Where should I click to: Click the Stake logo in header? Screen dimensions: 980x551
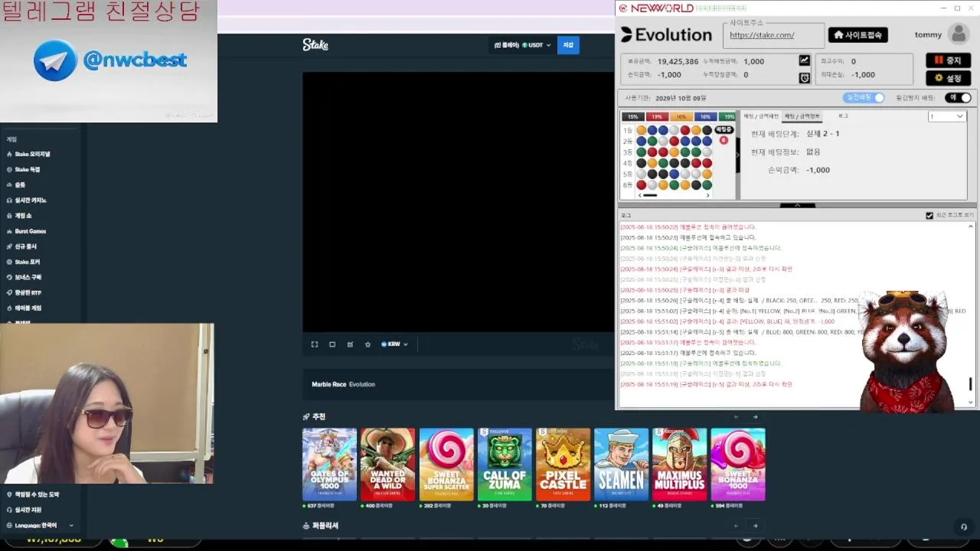[x=315, y=45]
